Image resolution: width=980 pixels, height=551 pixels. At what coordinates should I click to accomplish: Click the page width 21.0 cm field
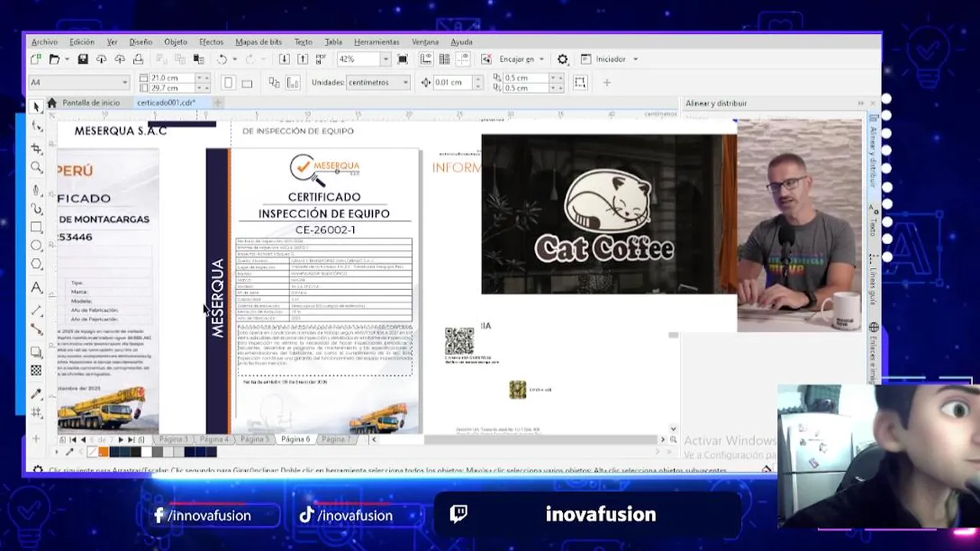pyautogui.click(x=172, y=78)
